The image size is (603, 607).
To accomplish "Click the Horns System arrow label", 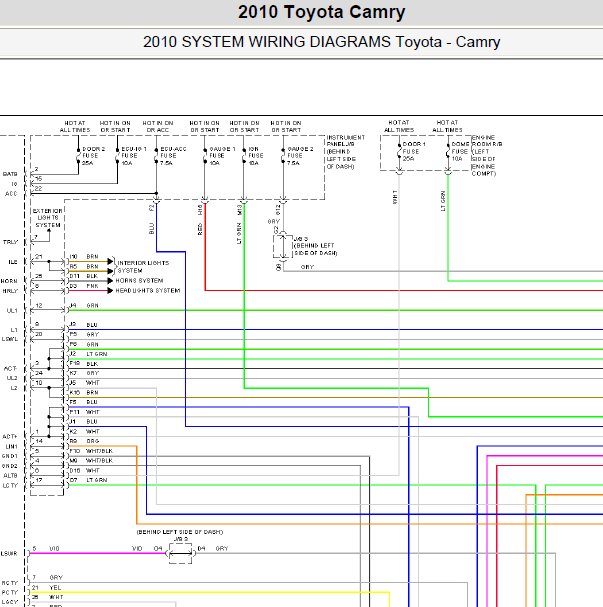I will click(141, 281).
